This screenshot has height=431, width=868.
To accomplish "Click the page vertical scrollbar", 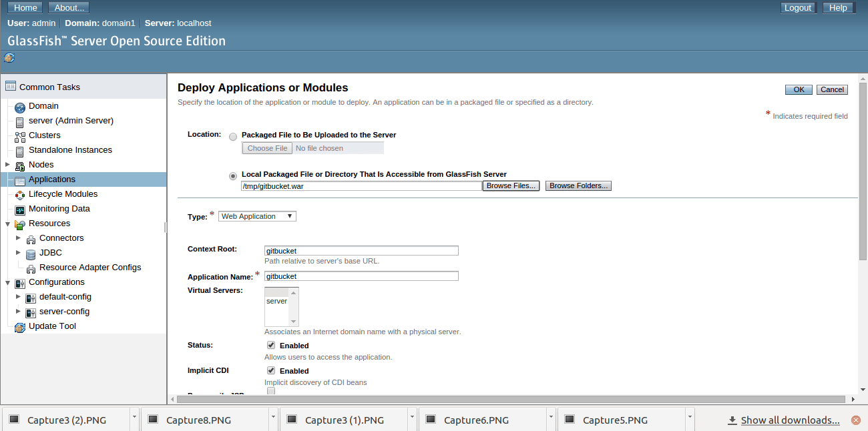I will 863,172.
